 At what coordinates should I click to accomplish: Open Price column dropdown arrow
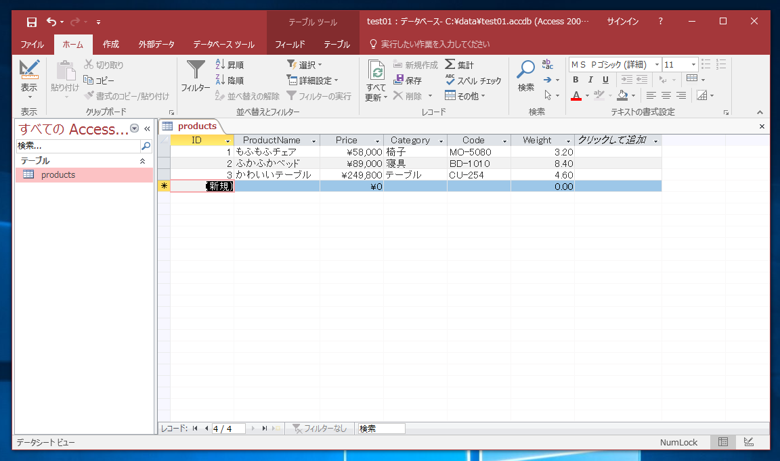pyautogui.click(x=378, y=141)
